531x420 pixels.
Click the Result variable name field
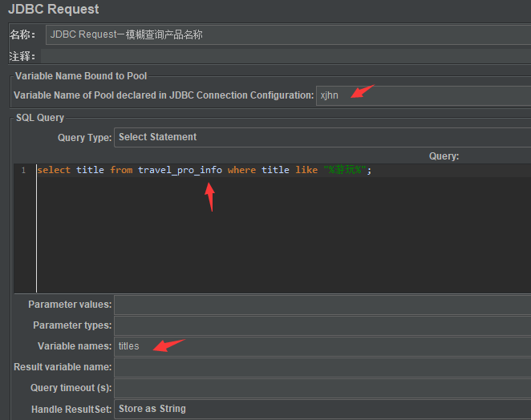click(322, 367)
